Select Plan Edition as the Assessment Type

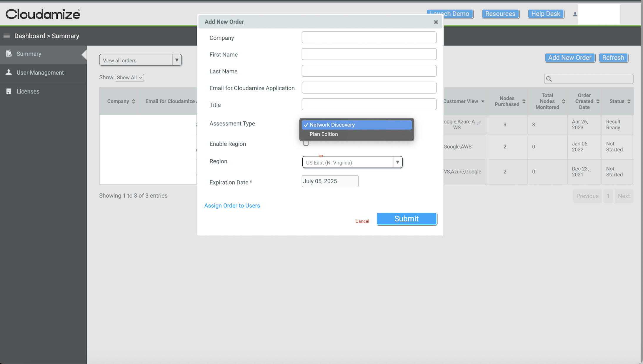tap(324, 134)
